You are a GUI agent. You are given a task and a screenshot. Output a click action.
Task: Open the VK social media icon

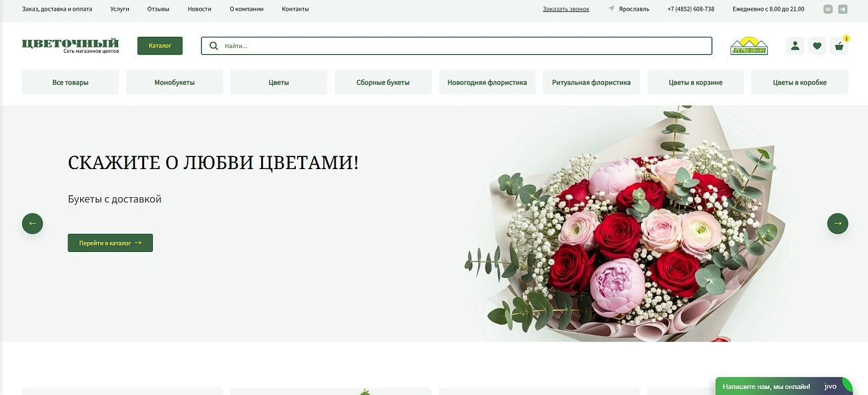tap(828, 9)
